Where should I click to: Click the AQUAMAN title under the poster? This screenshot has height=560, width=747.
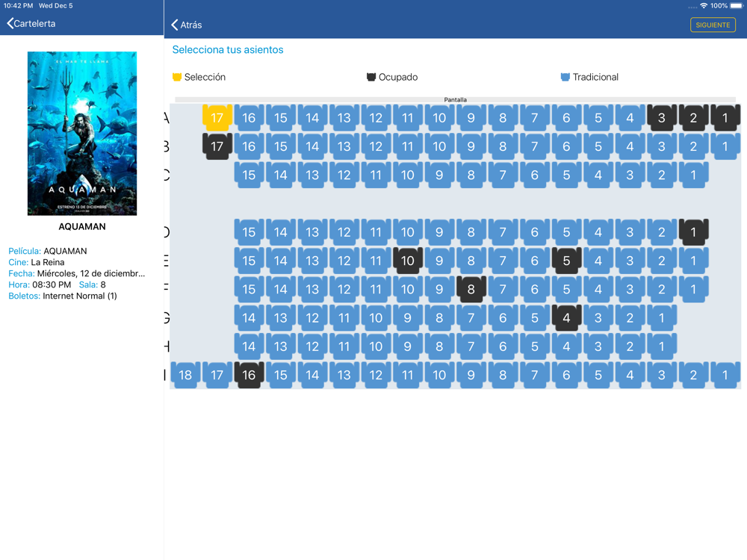click(x=82, y=227)
